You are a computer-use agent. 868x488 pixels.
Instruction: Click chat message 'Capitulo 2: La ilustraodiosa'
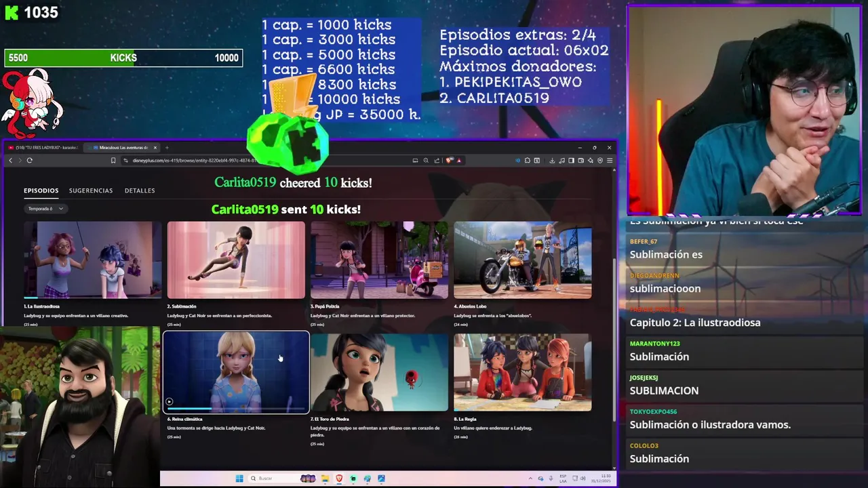coord(695,323)
